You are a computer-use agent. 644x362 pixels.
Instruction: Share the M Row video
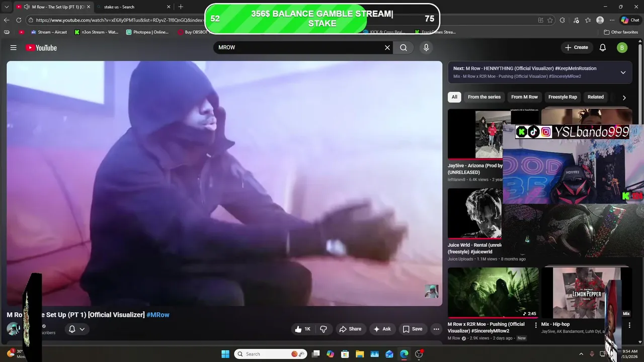coord(350,329)
